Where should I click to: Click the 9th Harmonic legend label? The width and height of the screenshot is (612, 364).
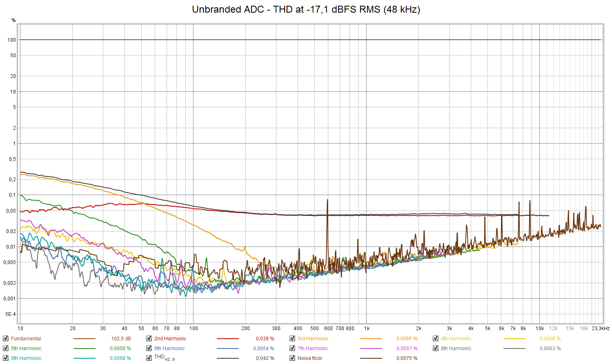(x=26, y=358)
